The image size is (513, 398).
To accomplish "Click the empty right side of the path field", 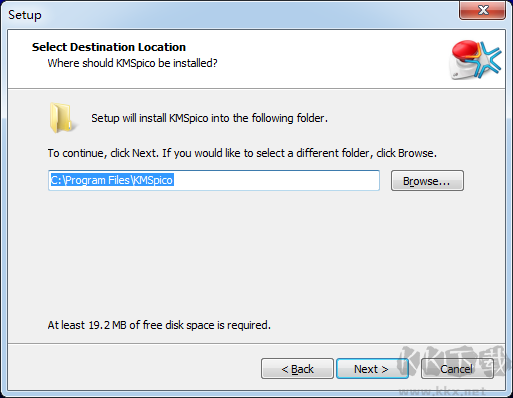I will click(x=277, y=180).
